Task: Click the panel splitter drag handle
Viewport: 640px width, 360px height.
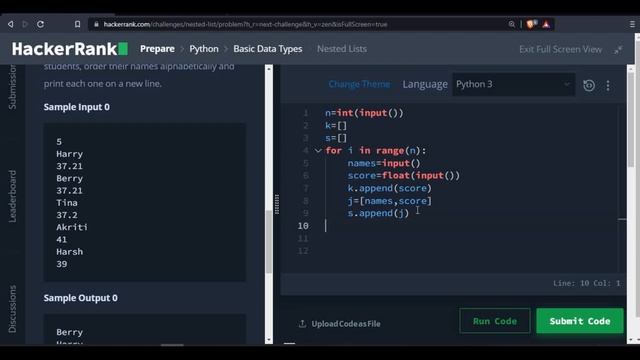Action: pyautogui.click(x=277, y=204)
